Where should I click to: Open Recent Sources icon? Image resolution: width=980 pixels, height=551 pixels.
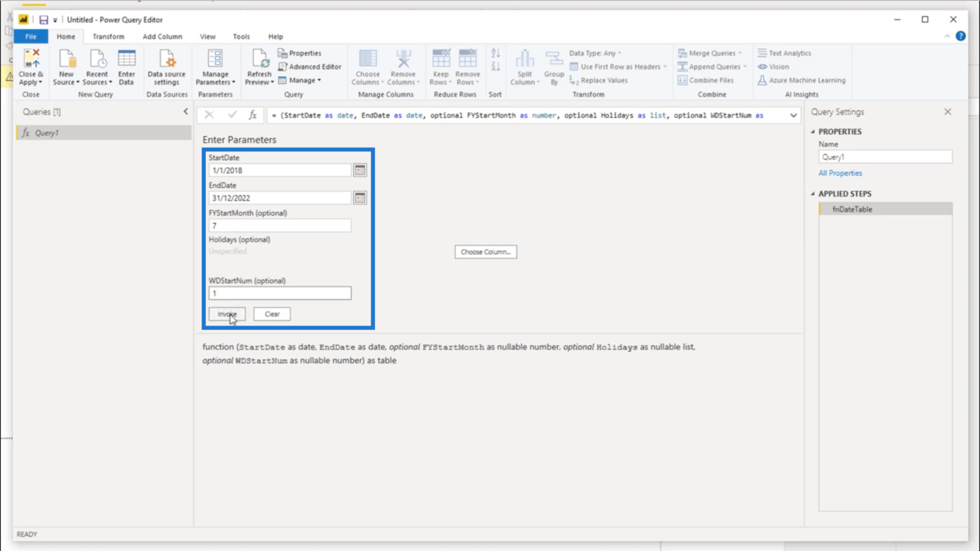pyautogui.click(x=97, y=66)
